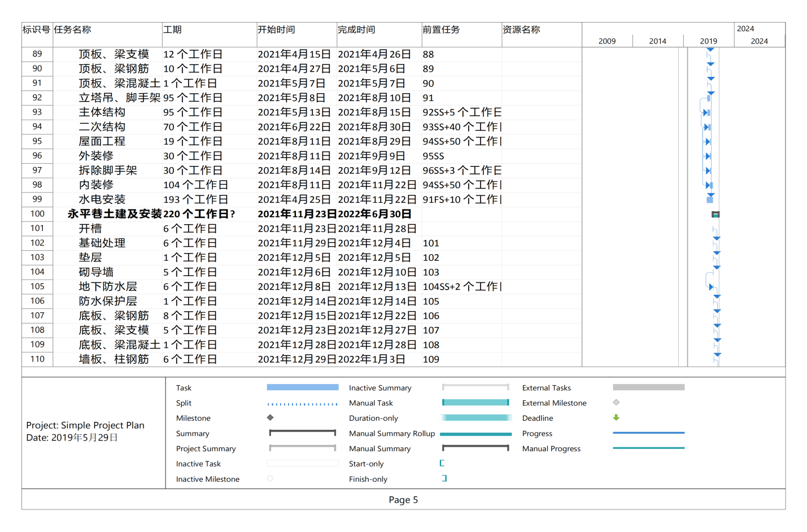Click the blue Task bar swatch
This screenshot has height=532, width=807.
(302, 387)
